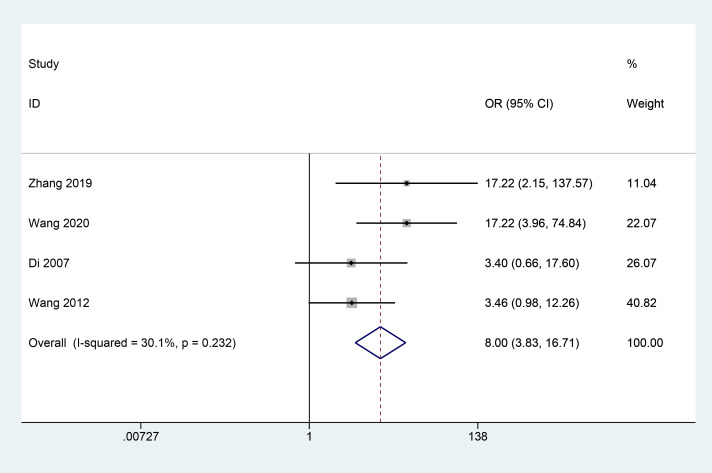Click the OR (95% CI) column header

click(519, 104)
